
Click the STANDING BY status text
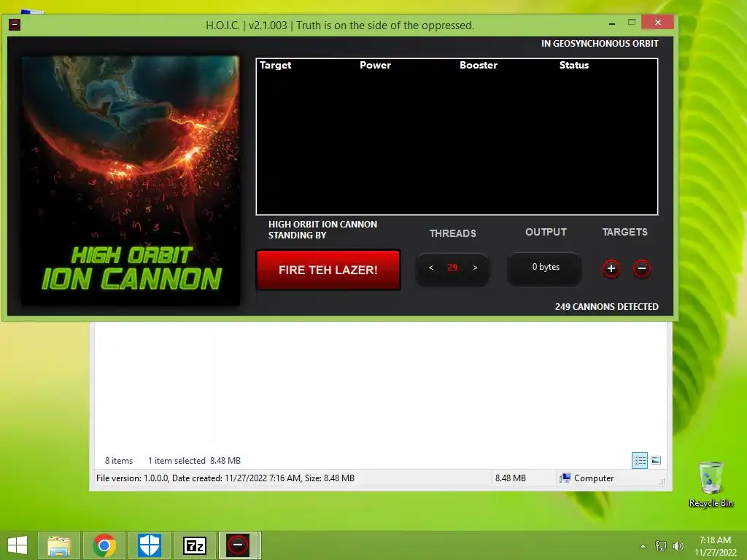point(298,236)
